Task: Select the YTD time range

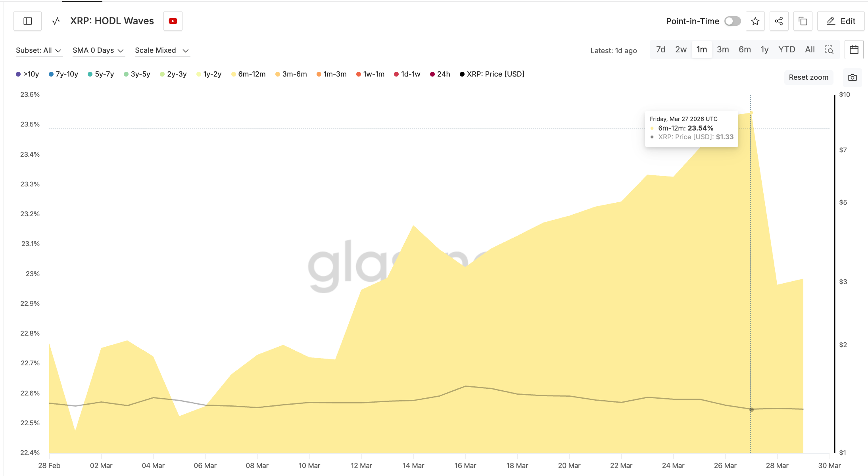Action: [786, 50]
